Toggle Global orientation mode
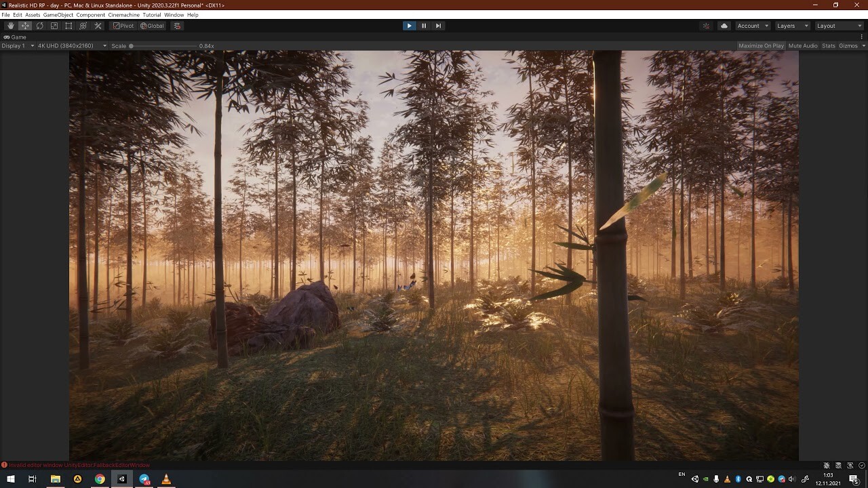This screenshot has height=488, width=868. tap(152, 26)
